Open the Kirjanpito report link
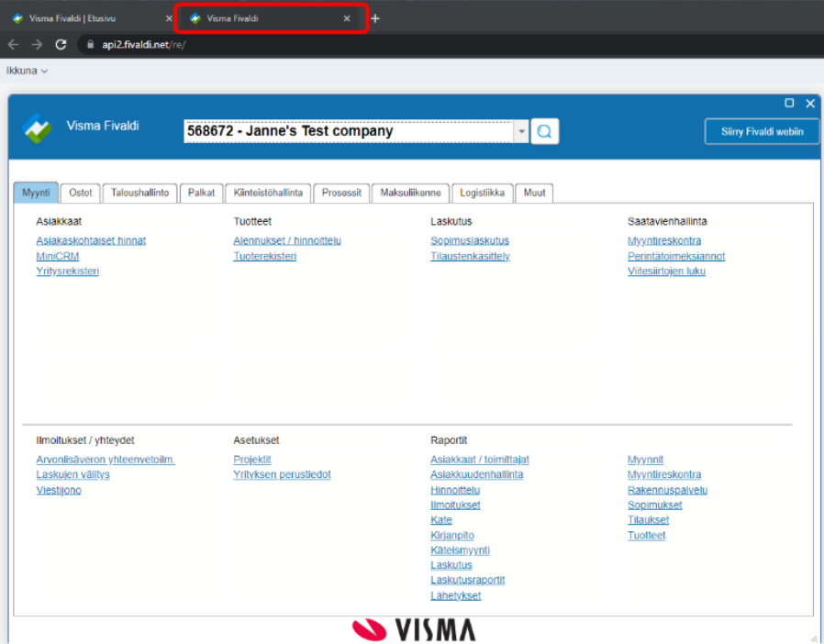Viewport: 824px width, 644px height. [452, 535]
